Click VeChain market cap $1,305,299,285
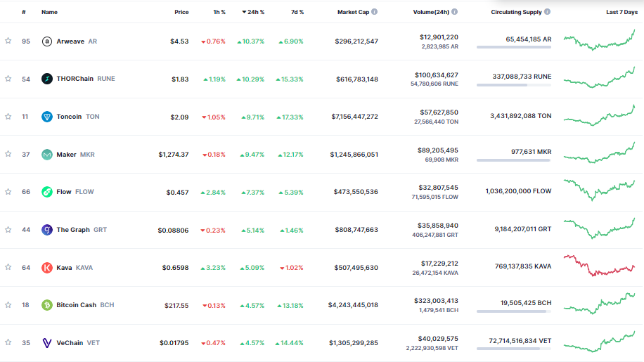The height and width of the screenshot is (362, 644). click(x=354, y=343)
